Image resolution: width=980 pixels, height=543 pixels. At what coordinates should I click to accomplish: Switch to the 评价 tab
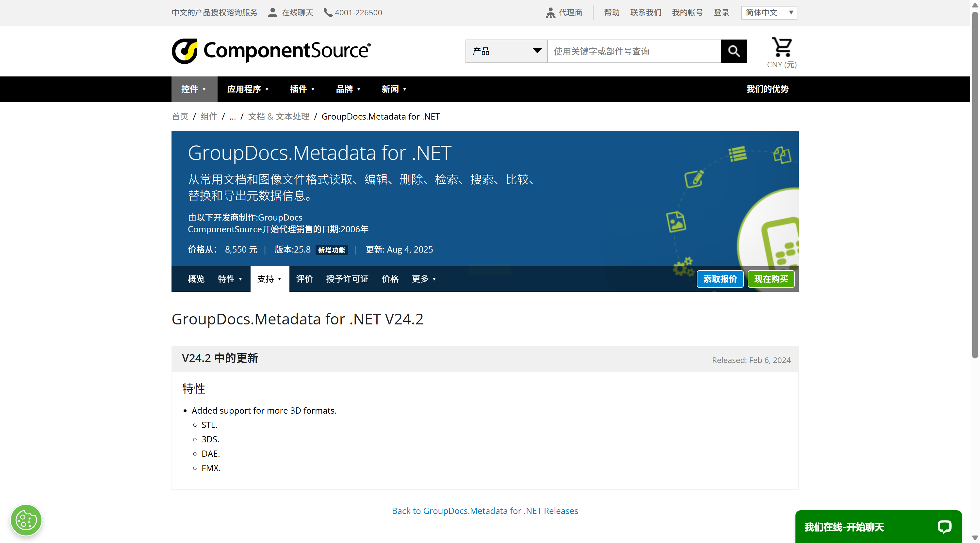pos(304,279)
